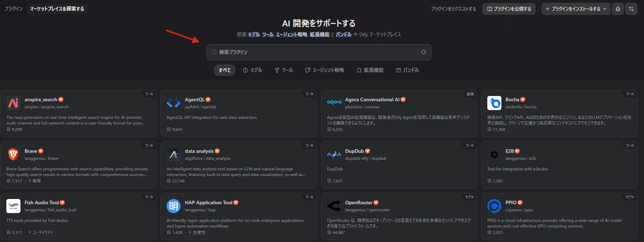Click the OpenRouter plugin logo
644x242 pixels.
point(334,206)
